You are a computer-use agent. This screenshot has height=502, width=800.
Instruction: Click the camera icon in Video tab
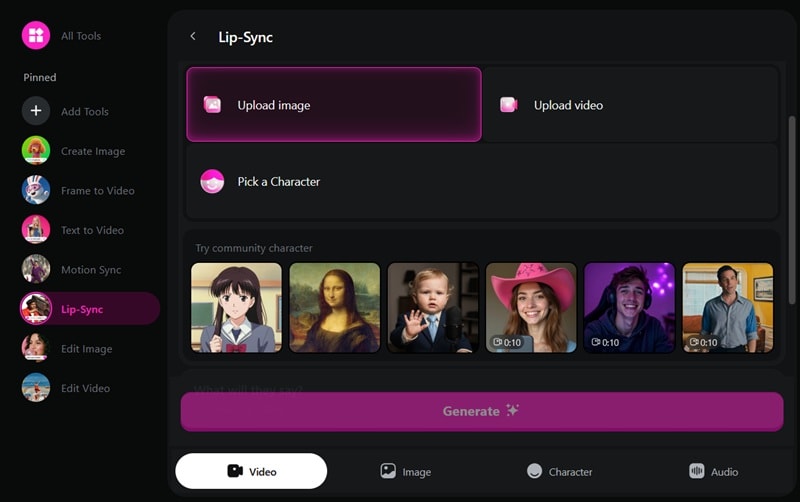pyautogui.click(x=235, y=471)
